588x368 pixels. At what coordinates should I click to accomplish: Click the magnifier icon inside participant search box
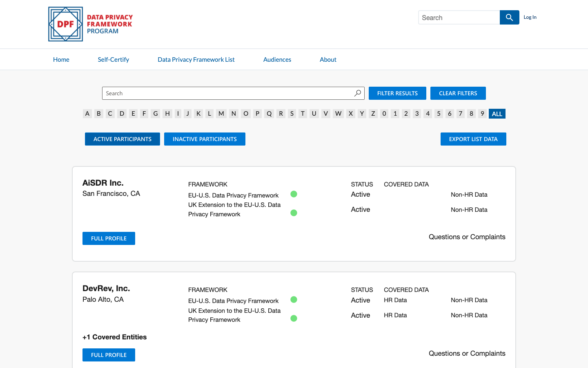pyautogui.click(x=358, y=93)
